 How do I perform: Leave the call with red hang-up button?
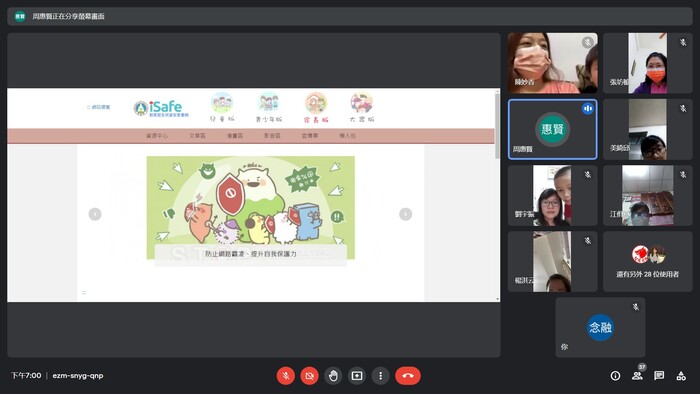[x=408, y=376]
